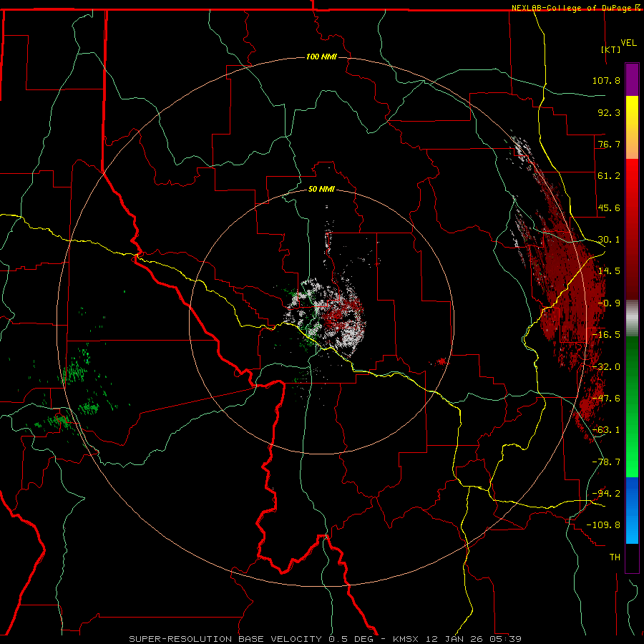644x644 pixels.
Task: Click the -94.2 velocity scale value
Action: click(x=606, y=494)
